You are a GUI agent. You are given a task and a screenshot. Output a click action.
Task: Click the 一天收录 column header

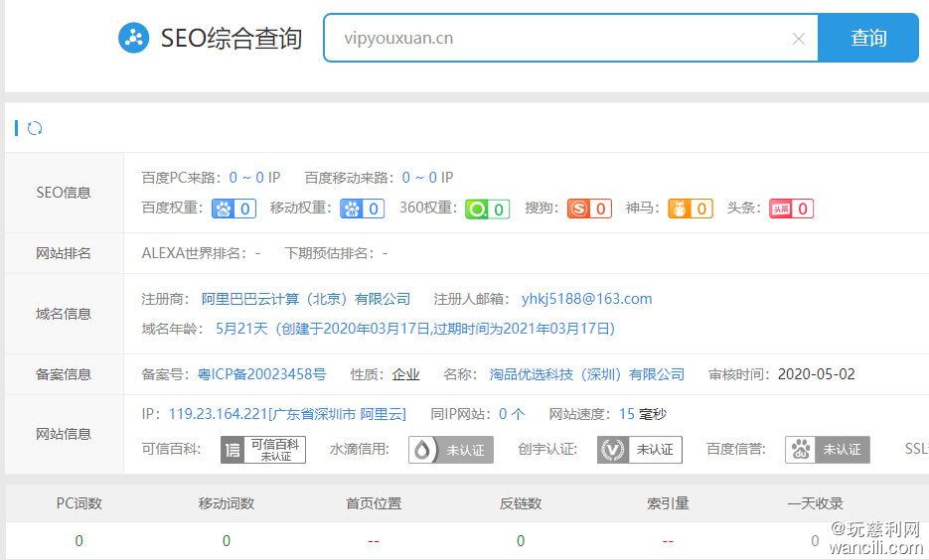coord(816,503)
